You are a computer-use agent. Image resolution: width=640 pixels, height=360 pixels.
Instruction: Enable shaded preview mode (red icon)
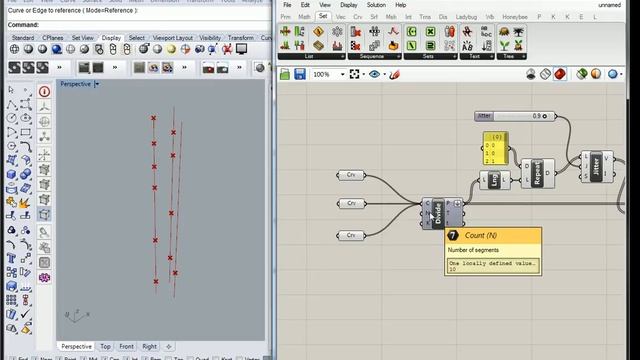click(x=560, y=74)
